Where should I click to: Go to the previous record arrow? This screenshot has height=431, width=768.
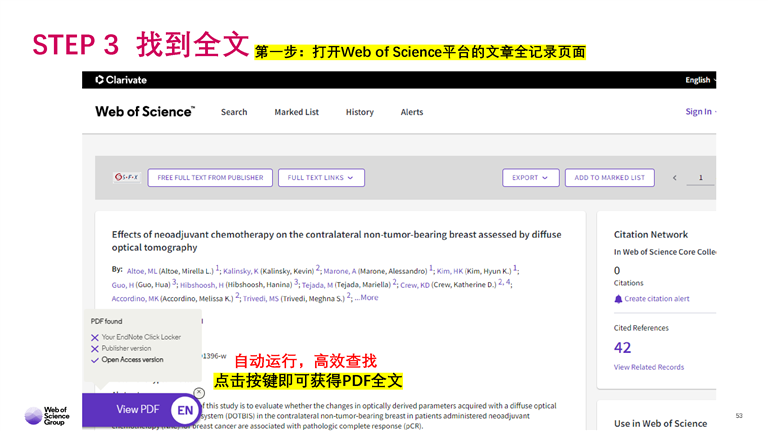[674, 178]
